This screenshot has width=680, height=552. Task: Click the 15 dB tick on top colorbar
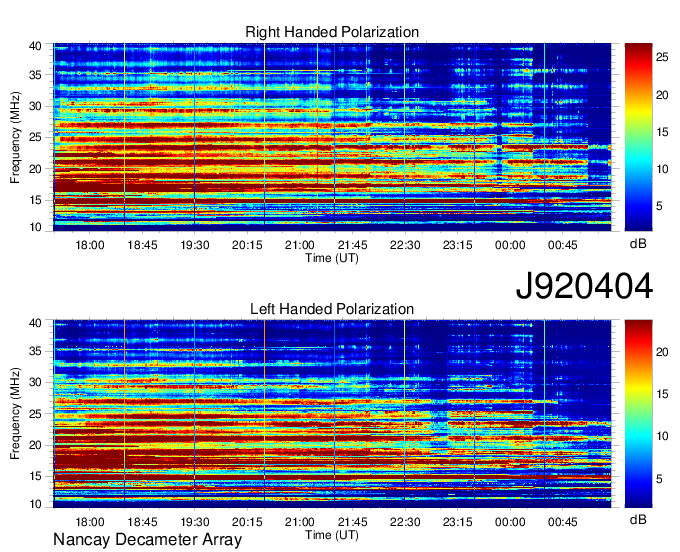pos(662,132)
